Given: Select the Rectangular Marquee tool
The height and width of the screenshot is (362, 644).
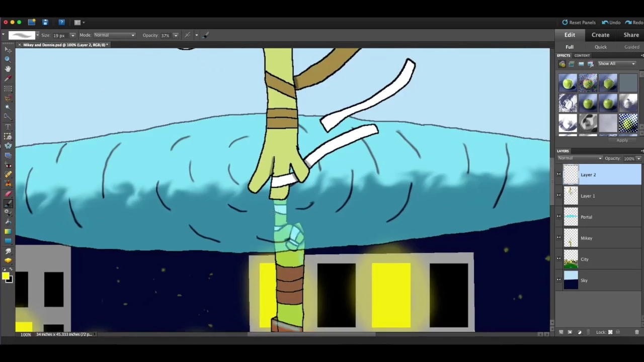Looking at the screenshot, I should tap(8, 89).
